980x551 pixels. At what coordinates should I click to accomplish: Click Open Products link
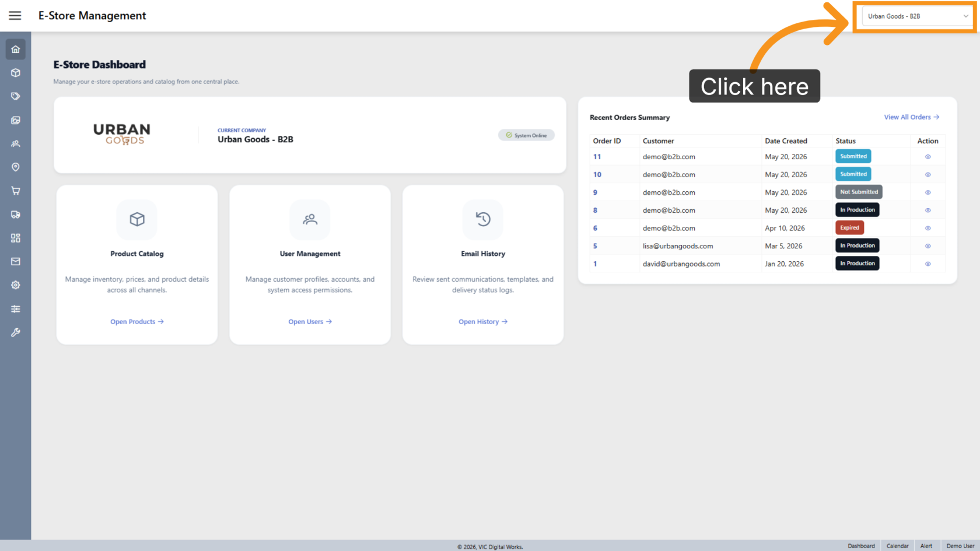tap(137, 322)
